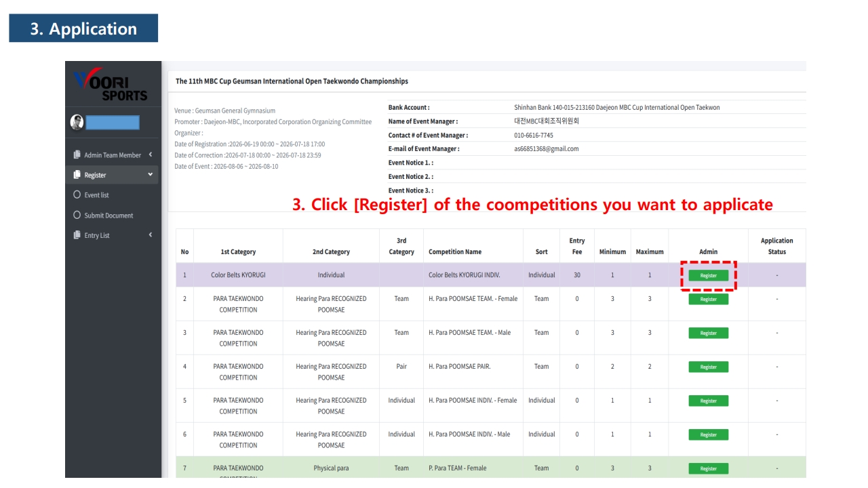Register for H. Para POOMSAE PAIR.
Screen dimensions: 868x488
(709, 367)
